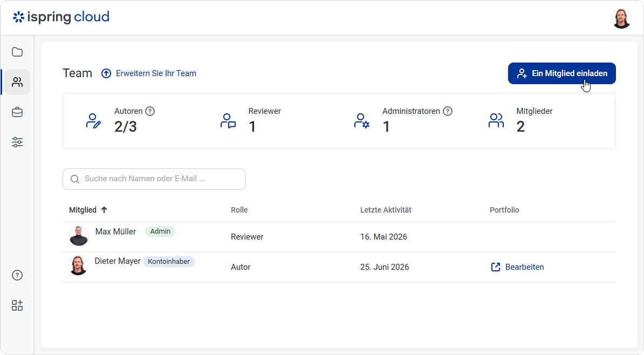Image resolution: width=644 pixels, height=355 pixels.
Task: Click the Team page heading
Action: 77,73
